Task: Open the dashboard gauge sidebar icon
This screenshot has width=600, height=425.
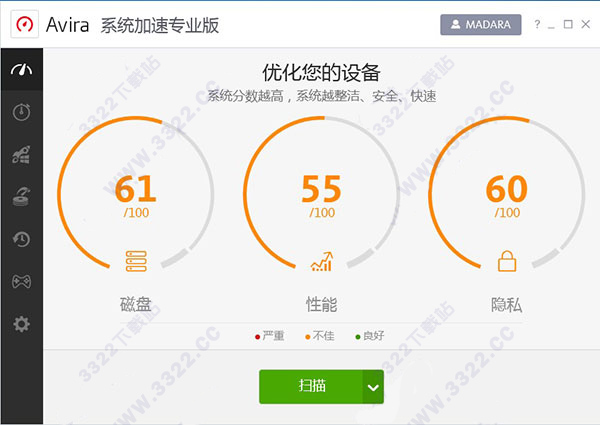Action: pyautogui.click(x=21, y=70)
